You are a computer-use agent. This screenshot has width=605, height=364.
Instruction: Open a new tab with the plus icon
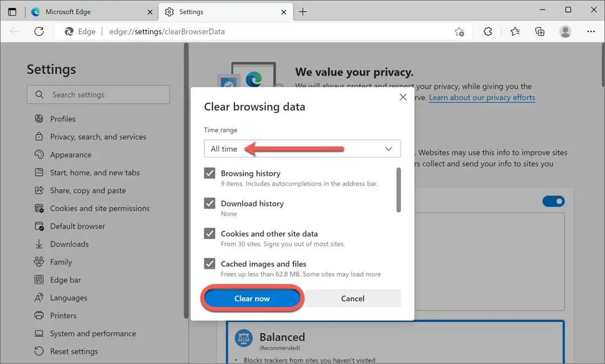click(x=303, y=11)
